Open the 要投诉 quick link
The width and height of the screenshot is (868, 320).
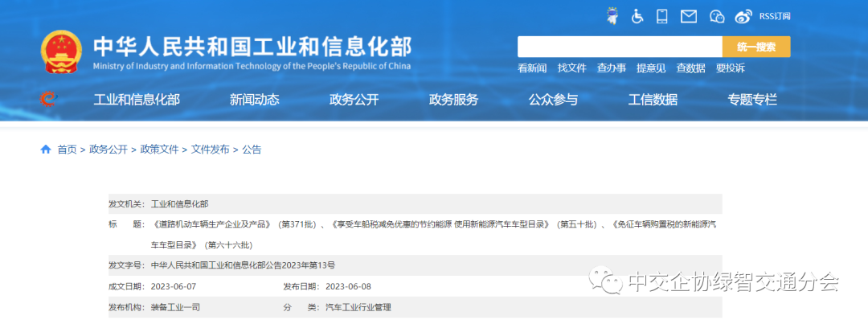(x=730, y=68)
